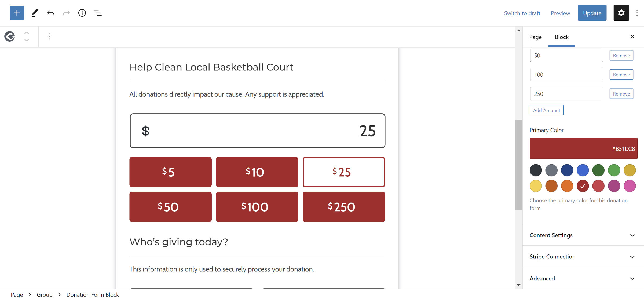Click the GiveWP donation block icon

click(x=9, y=36)
